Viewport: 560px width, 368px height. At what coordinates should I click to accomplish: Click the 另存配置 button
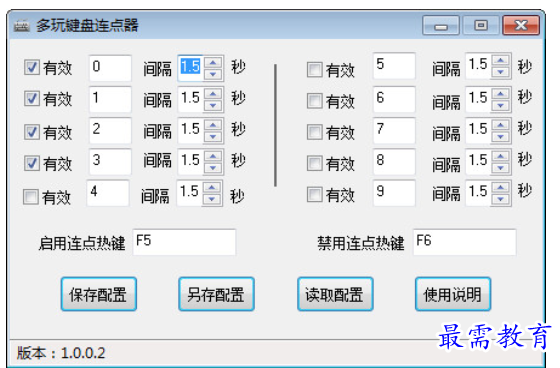click(216, 294)
